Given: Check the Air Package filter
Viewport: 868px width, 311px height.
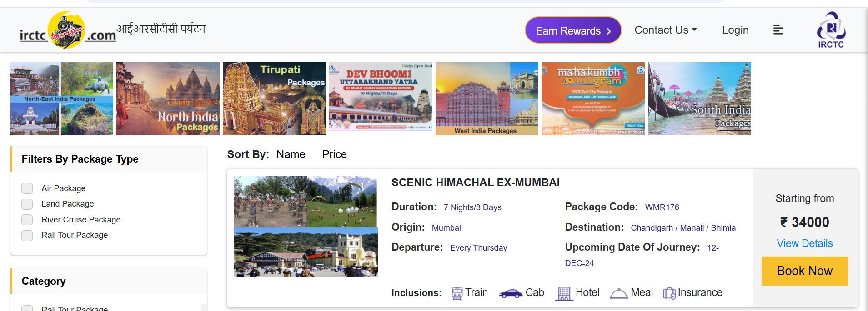Looking at the screenshot, I should [27, 188].
